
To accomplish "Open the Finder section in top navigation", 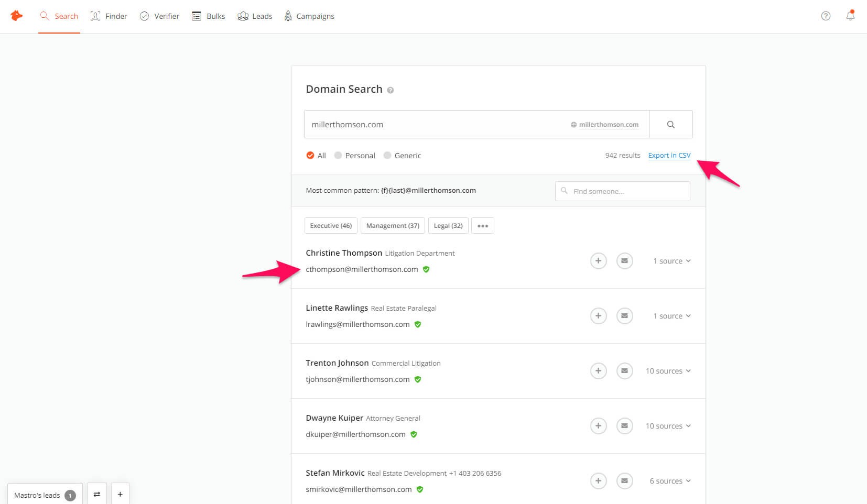I will tap(109, 16).
